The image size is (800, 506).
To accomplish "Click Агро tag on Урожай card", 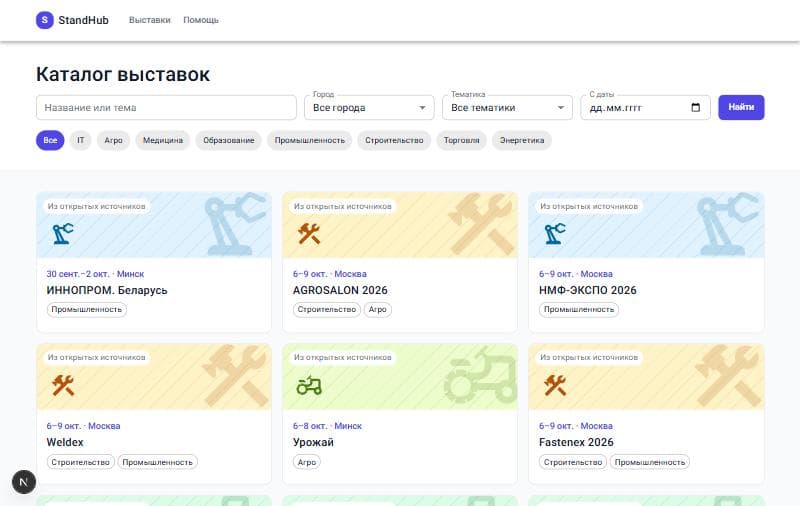I will click(307, 462).
